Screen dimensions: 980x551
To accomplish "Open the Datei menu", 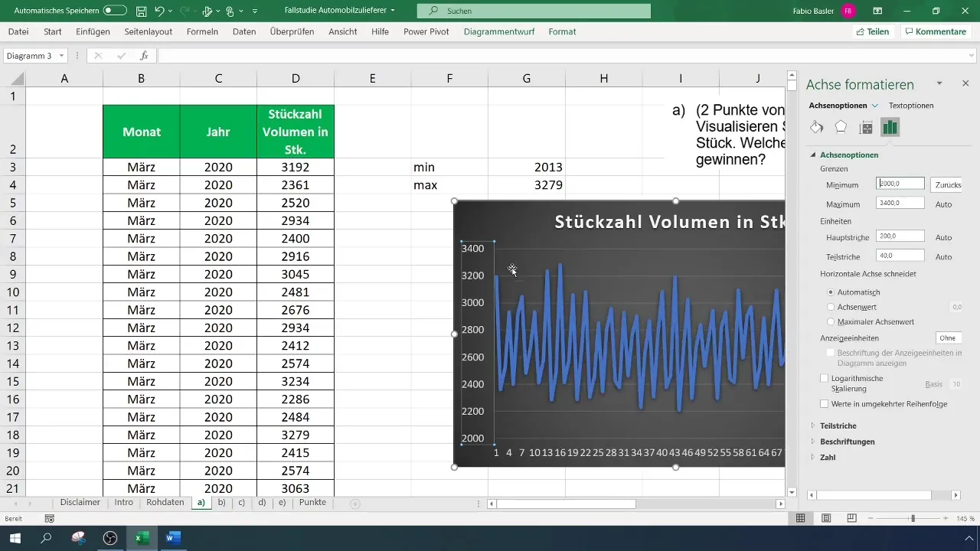I will [x=18, y=31].
